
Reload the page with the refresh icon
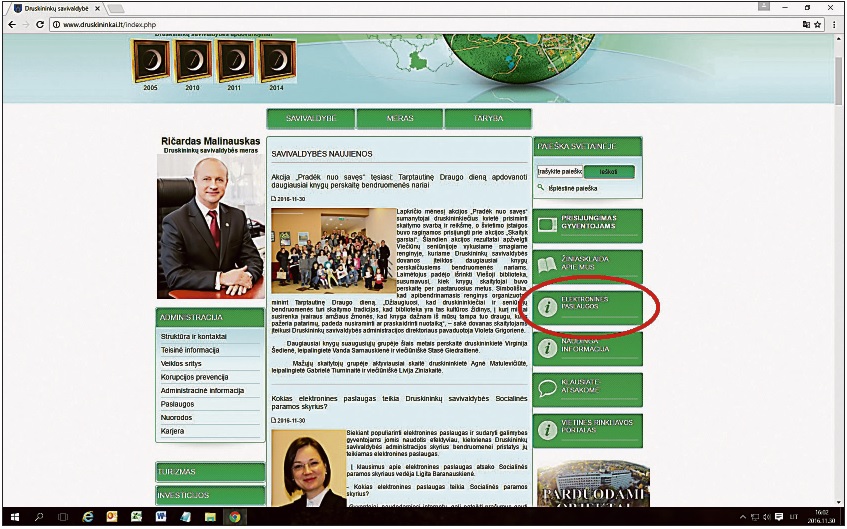click(39, 25)
